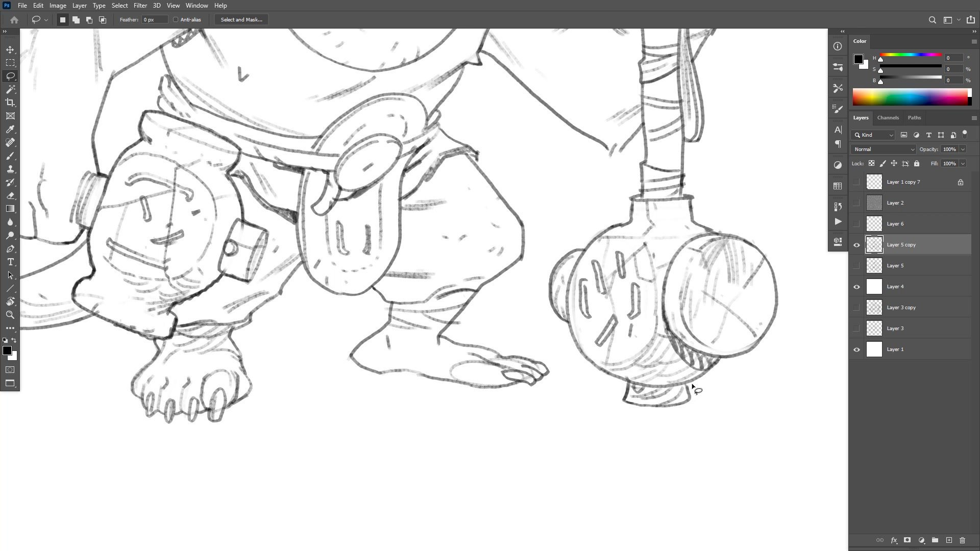Select the Eraser tool
980x551 pixels.
point(10,195)
